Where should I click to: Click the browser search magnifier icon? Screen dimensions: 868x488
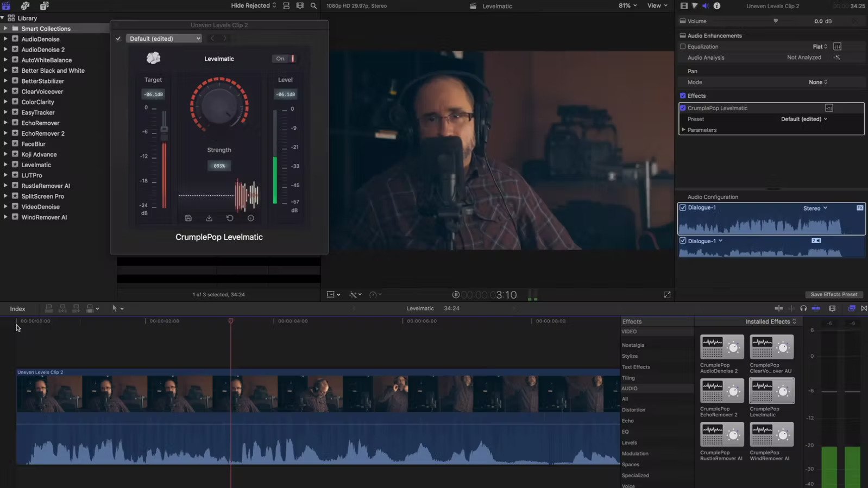tap(313, 5)
